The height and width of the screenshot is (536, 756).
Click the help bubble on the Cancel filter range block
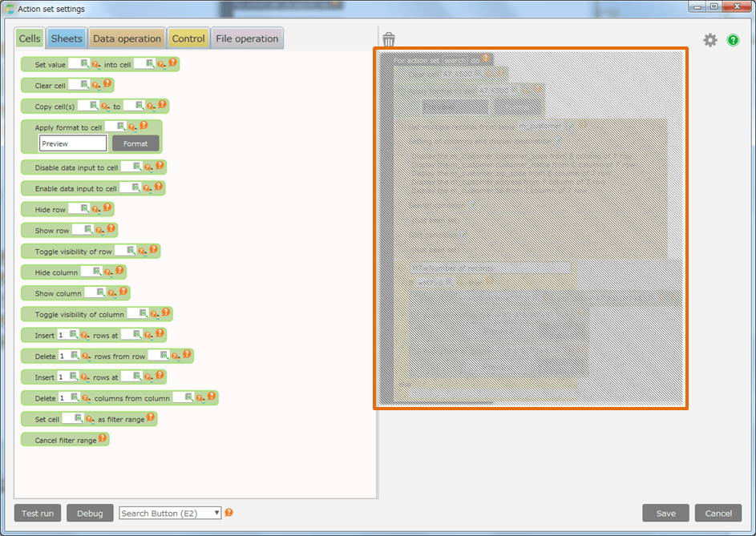[103, 437]
